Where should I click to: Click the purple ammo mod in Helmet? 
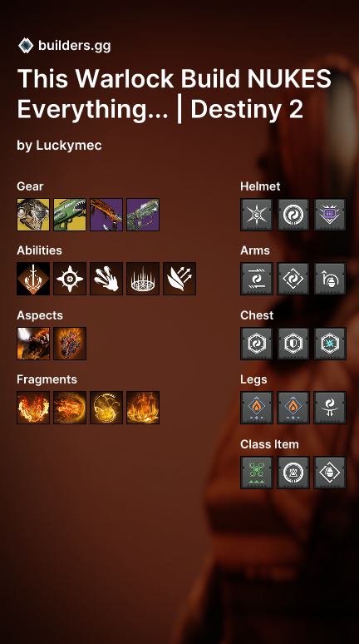pos(330,215)
